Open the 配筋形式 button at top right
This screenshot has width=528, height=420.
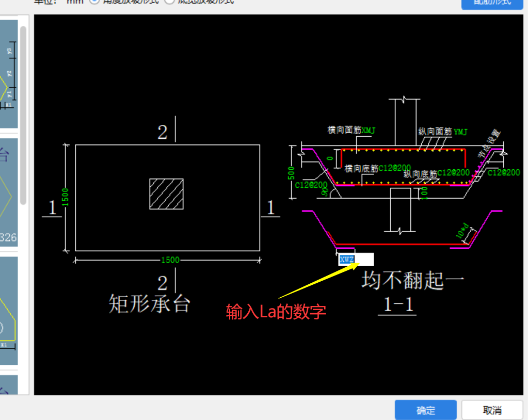pyautogui.click(x=492, y=3)
